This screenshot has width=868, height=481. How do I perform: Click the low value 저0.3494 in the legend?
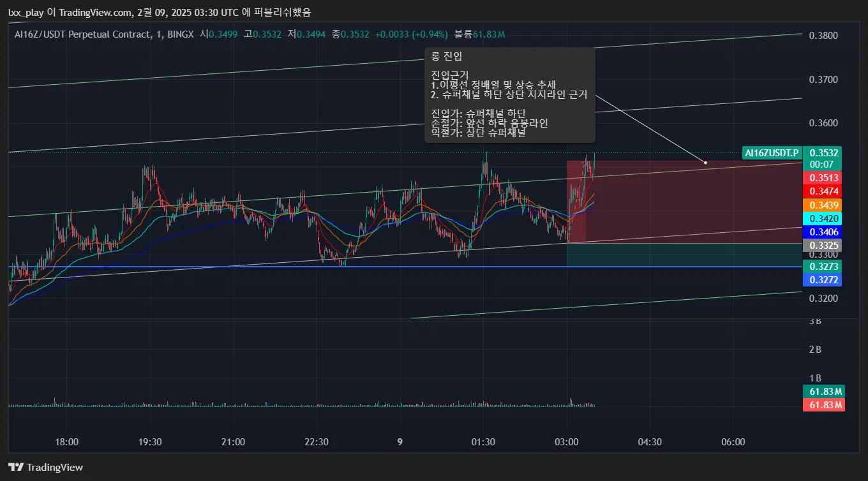coord(306,34)
